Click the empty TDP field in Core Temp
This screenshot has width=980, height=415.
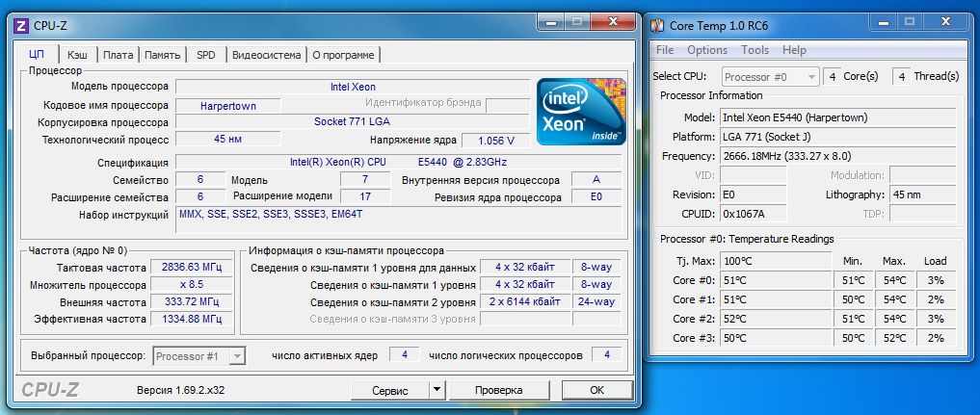click(x=922, y=214)
